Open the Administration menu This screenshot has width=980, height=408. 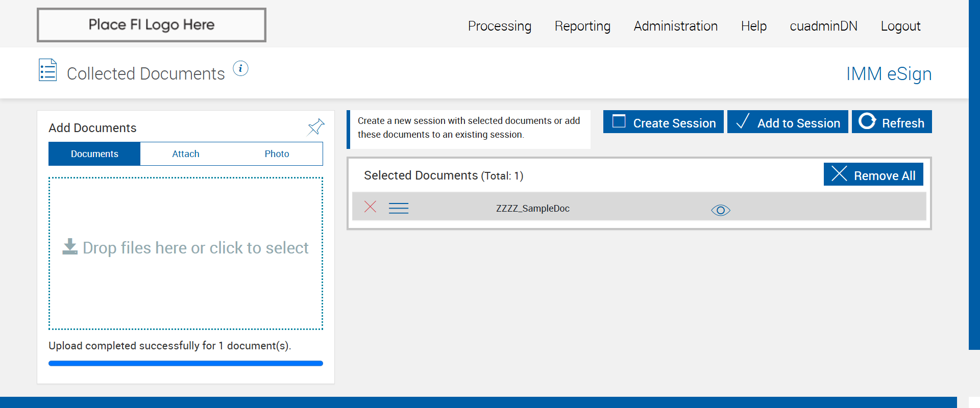tap(675, 26)
